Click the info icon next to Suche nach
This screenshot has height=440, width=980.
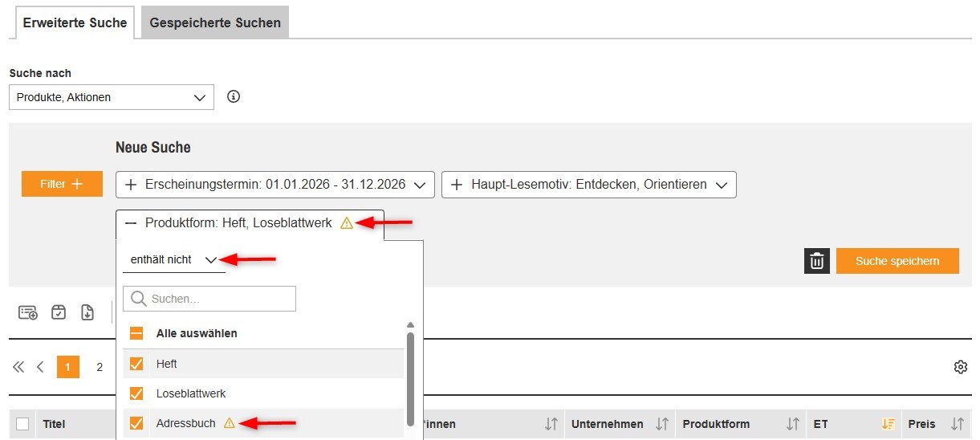pos(234,97)
